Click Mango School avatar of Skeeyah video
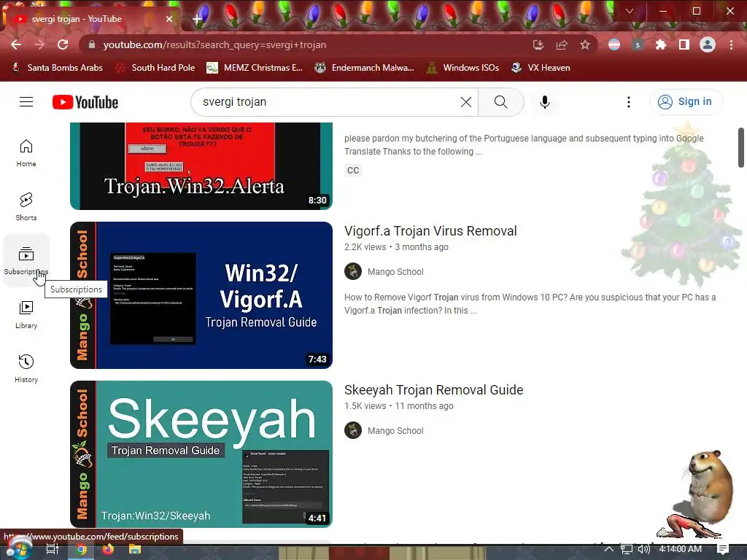This screenshot has width=747, height=560. pos(353,430)
